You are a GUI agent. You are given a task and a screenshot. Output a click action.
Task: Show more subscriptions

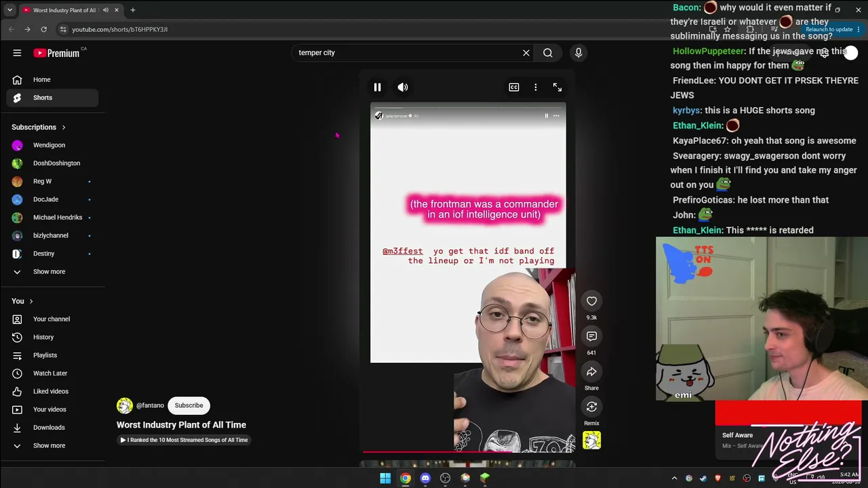52,272
